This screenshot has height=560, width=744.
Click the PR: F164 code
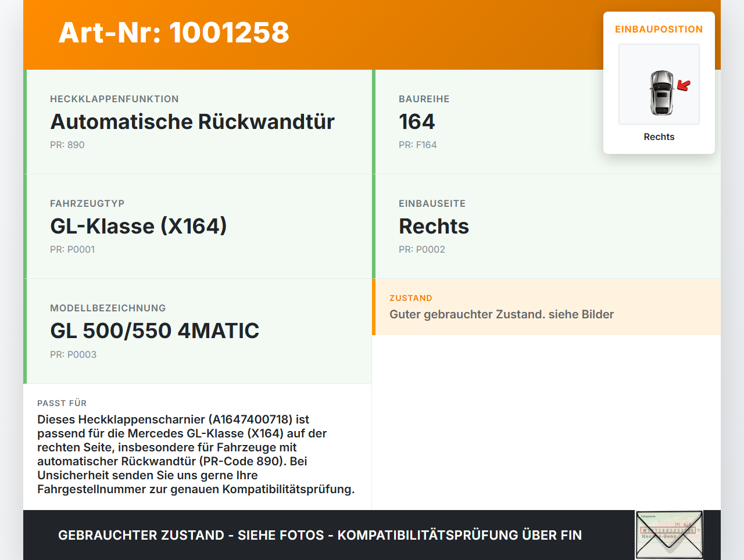click(x=418, y=145)
